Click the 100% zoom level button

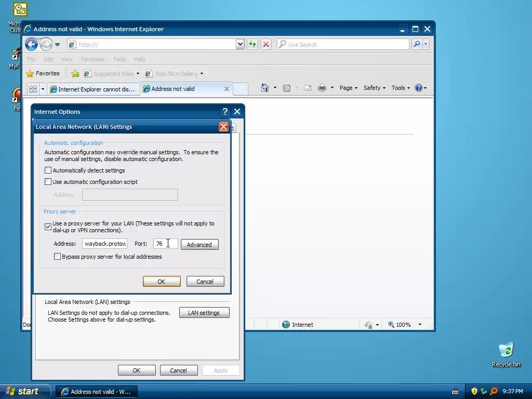pyautogui.click(x=400, y=325)
